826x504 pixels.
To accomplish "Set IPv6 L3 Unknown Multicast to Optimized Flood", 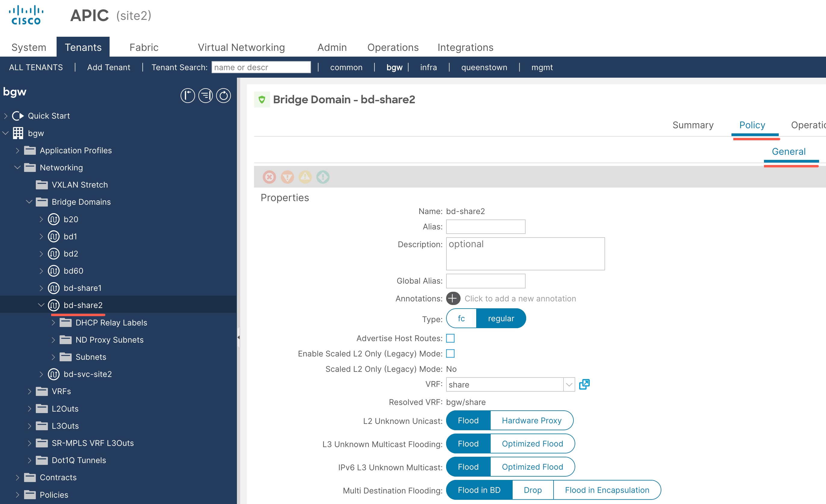I will click(x=532, y=466).
